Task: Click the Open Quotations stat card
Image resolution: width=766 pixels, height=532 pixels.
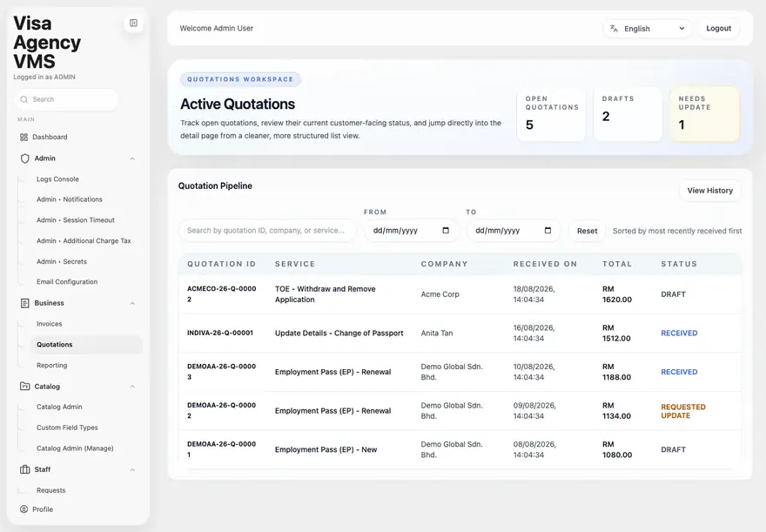Action: 551,114
